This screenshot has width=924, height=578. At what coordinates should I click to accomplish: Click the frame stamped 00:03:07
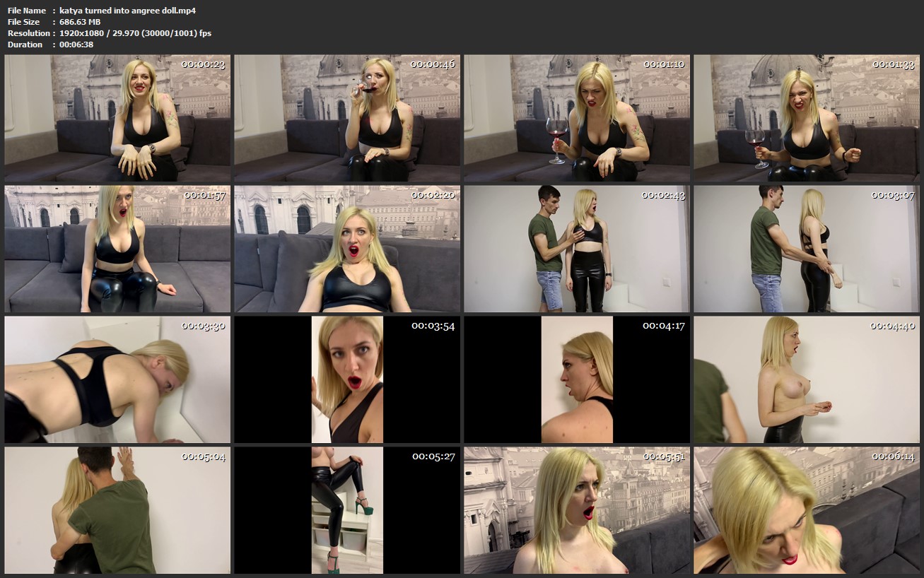[x=807, y=249]
